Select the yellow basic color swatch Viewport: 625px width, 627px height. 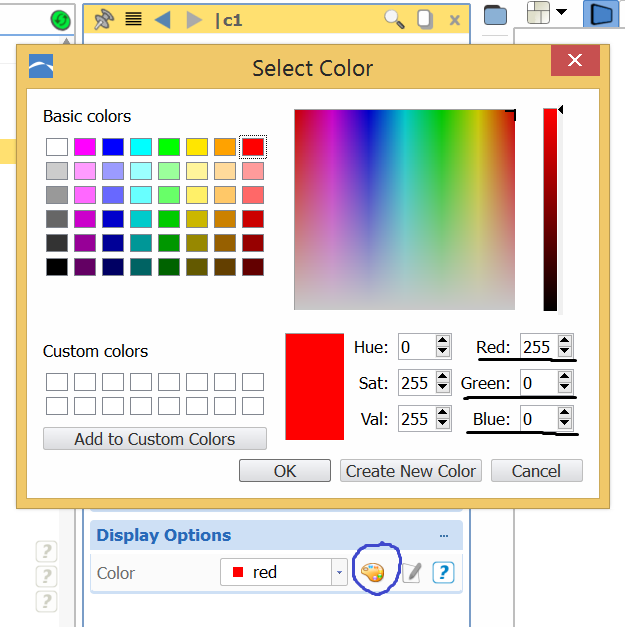tap(197, 147)
